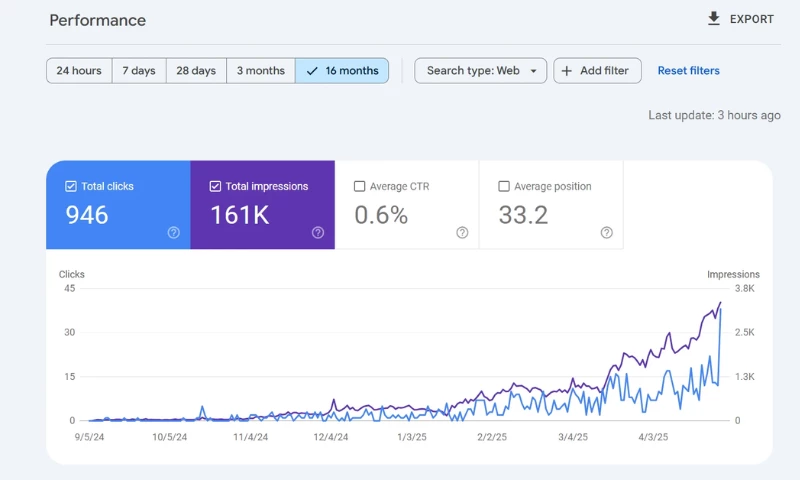Open the Search type: Web dropdown
The height and width of the screenshot is (480, 800).
pos(481,71)
